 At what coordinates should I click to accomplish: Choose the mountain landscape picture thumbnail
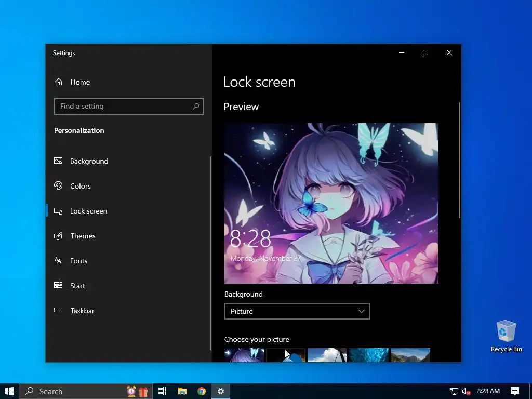(x=410, y=355)
